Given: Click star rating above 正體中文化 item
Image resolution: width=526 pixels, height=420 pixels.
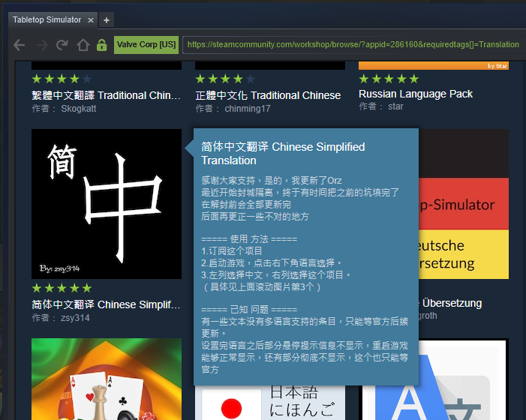Looking at the screenshot, I should (x=225, y=79).
